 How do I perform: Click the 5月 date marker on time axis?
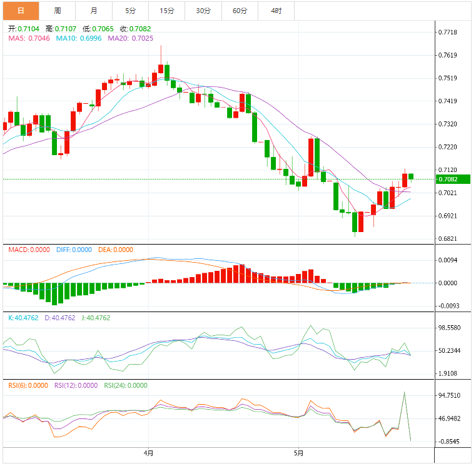(298, 453)
